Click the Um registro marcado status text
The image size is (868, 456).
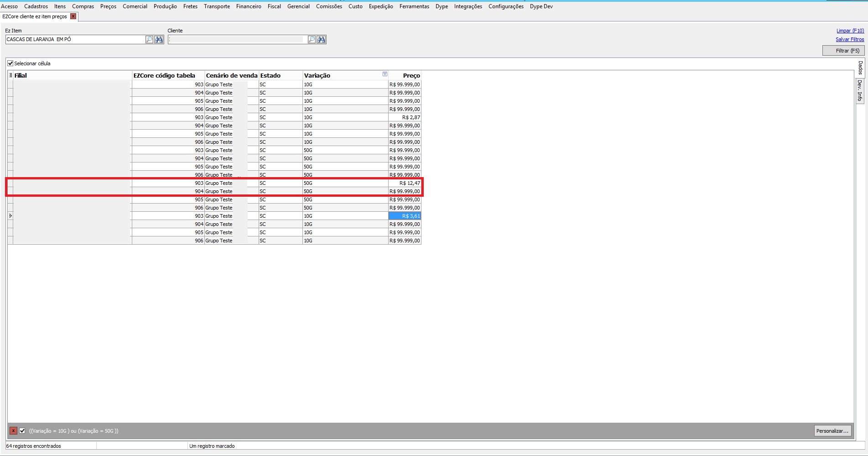pos(212,446)
